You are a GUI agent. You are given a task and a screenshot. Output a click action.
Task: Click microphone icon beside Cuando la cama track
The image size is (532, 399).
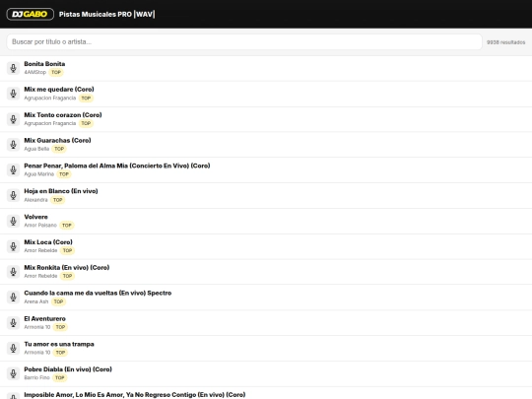pos(13,298)
